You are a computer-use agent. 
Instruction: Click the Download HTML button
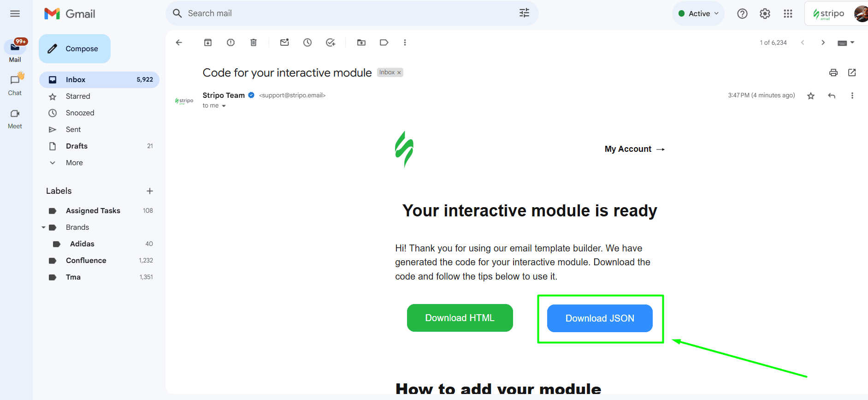tap(460, 318)
